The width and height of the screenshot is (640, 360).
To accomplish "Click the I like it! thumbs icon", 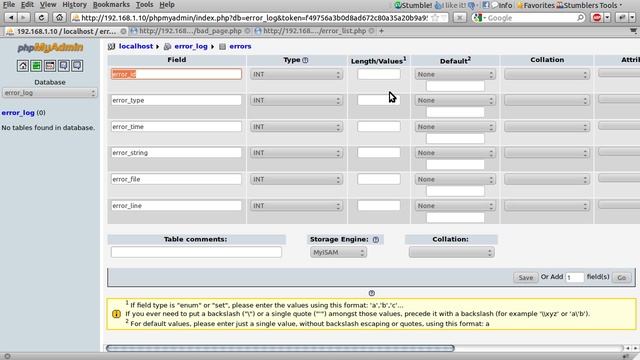I will 450,5.
